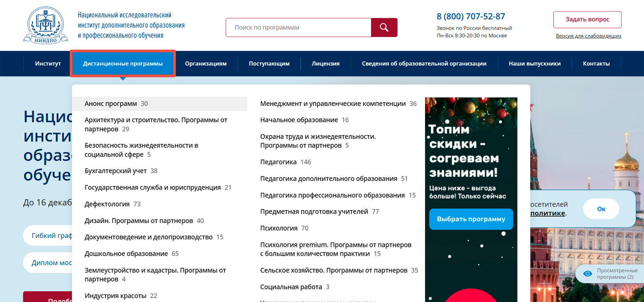
Task: Open the Лицензия menu item
Action: pos(326,64)
